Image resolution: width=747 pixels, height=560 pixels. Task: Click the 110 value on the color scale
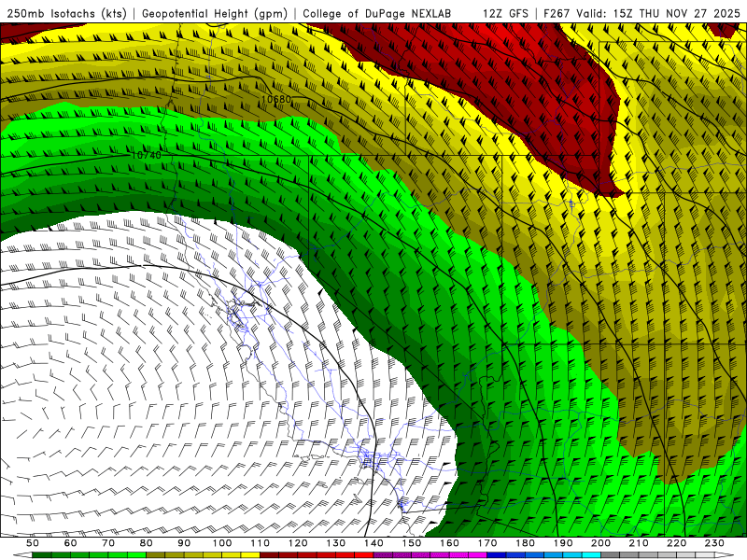click(261, 543)
